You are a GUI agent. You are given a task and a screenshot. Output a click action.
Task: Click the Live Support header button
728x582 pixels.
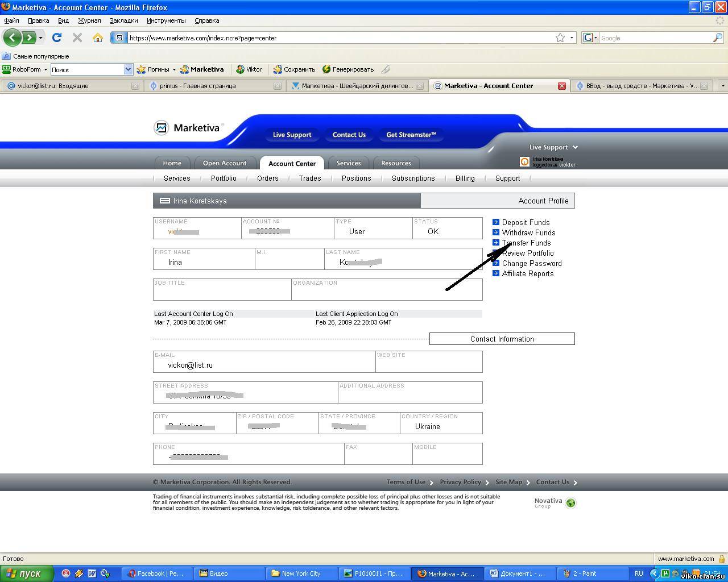[292, 135]
